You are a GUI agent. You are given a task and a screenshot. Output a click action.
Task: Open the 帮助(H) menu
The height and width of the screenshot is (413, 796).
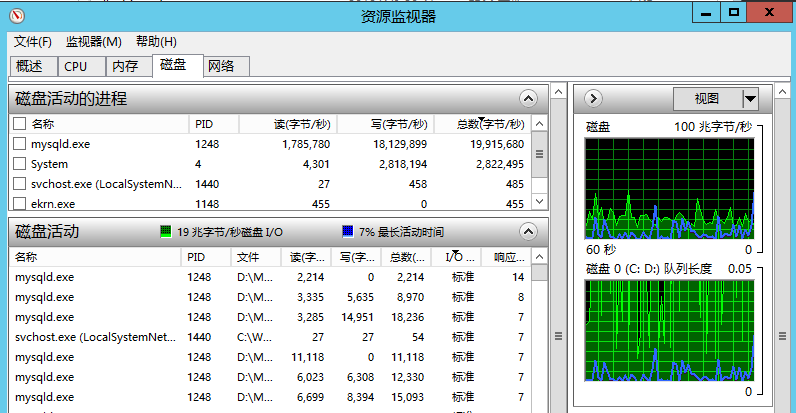[156, 41]
